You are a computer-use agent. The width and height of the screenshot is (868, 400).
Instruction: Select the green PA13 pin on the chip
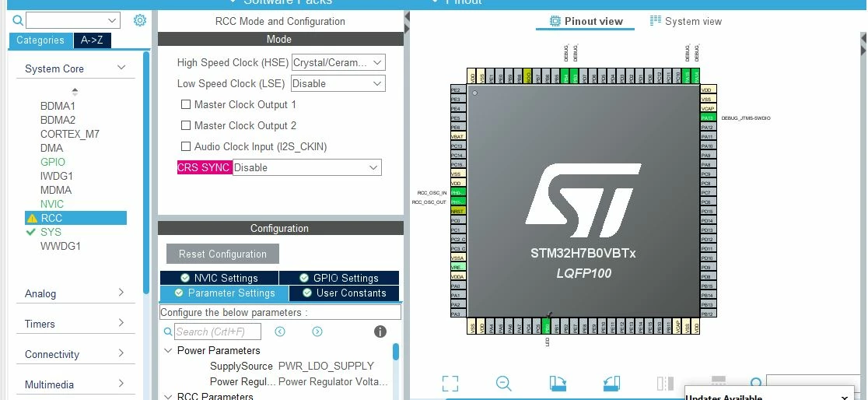pyautogui.click(x=708, y=118)
